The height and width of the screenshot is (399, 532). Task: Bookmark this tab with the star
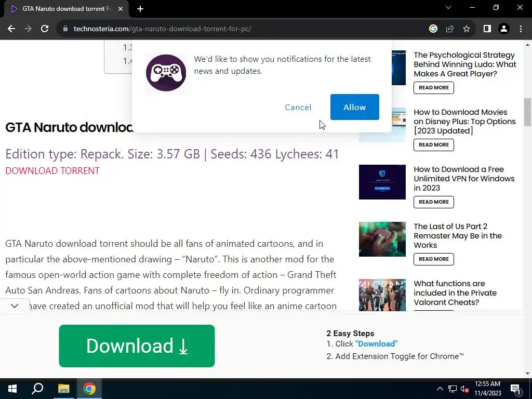point(467,29)
